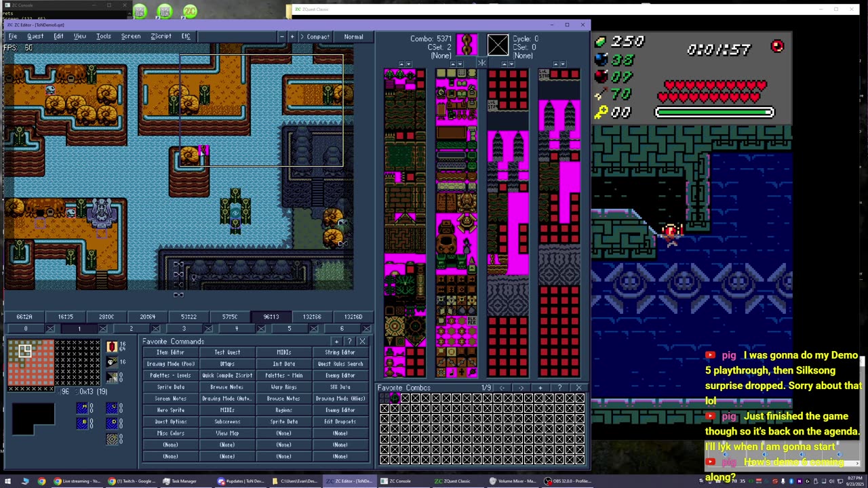The height and width of the screenshot is (488, 868).
Task: Select map screen tab 28:0C
Action: coord(106,317)
